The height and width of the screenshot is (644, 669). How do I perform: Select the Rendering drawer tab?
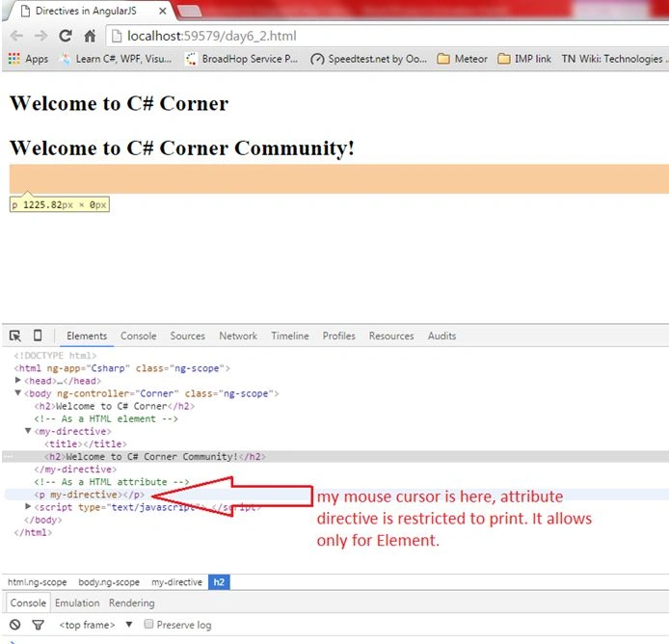[x=132, y=604]
